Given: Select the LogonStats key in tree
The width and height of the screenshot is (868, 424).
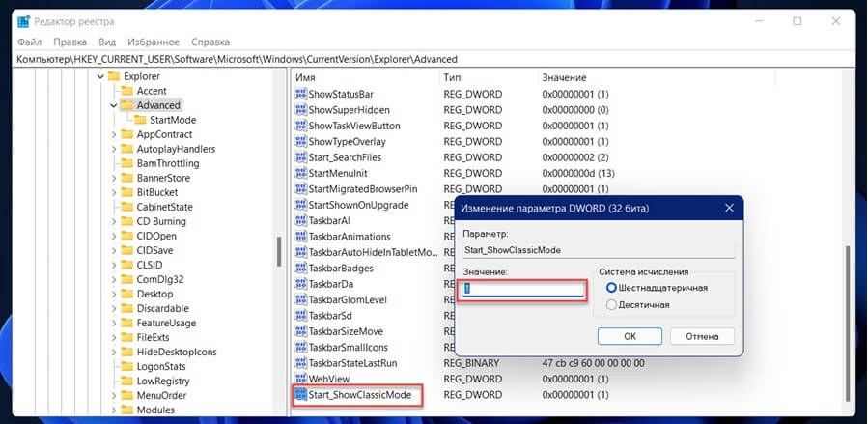Looking at the screenshot, I should [x=161, y=366].
